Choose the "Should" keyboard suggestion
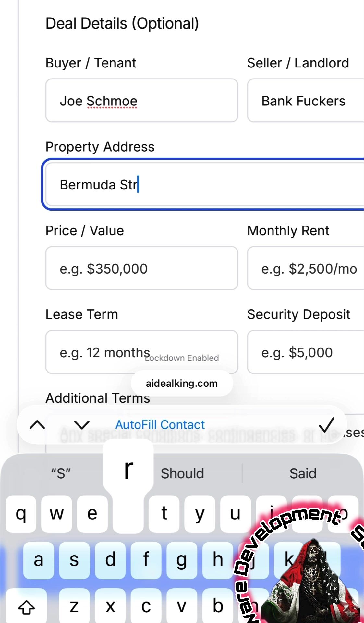 click(182, 473)
